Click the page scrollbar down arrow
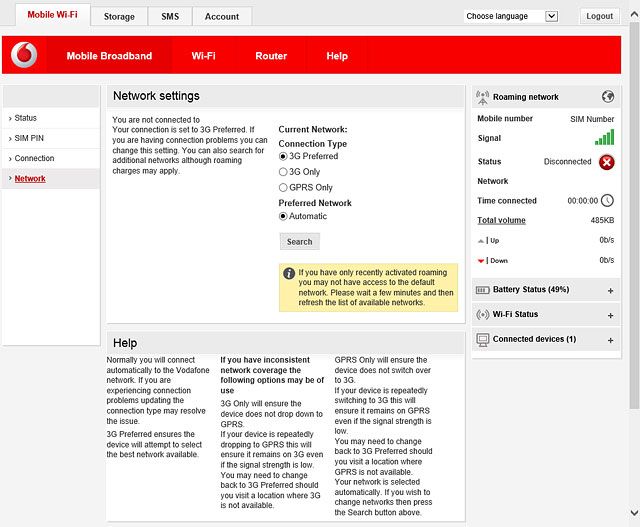 click(x=634, y=513)
